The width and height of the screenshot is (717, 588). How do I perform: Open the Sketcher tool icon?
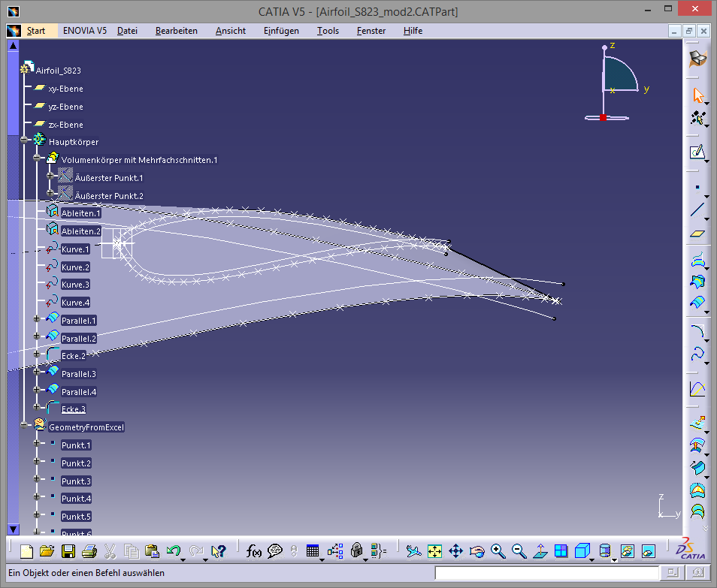click(x=697, y=152)
